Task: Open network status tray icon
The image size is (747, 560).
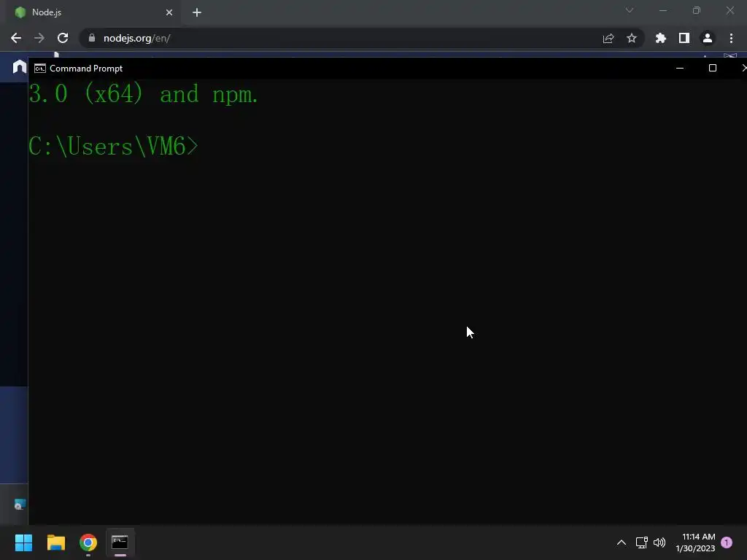Action: 642,542
